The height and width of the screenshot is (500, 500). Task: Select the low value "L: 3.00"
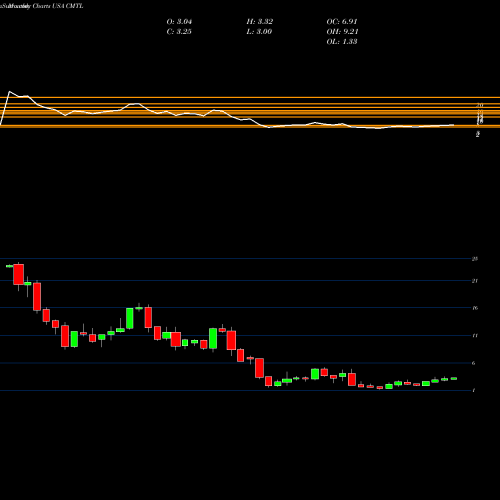coord(259,32)
